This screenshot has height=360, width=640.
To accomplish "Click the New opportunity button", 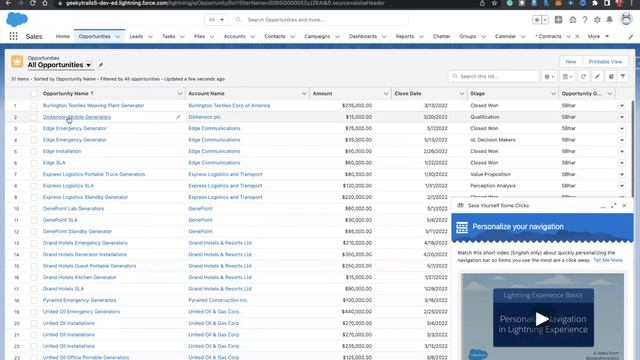I will 571,62.
